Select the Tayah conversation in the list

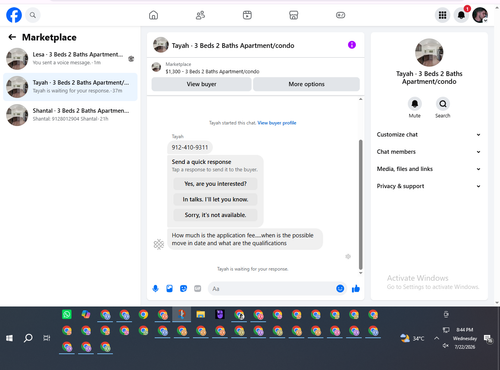70,87
